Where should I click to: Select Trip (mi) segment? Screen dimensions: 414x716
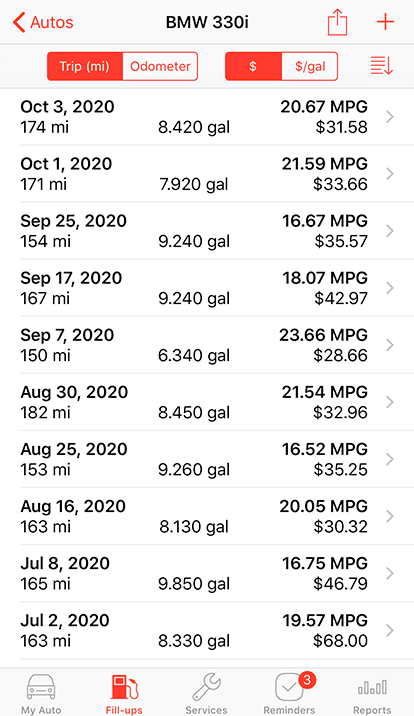coord(85,66)
